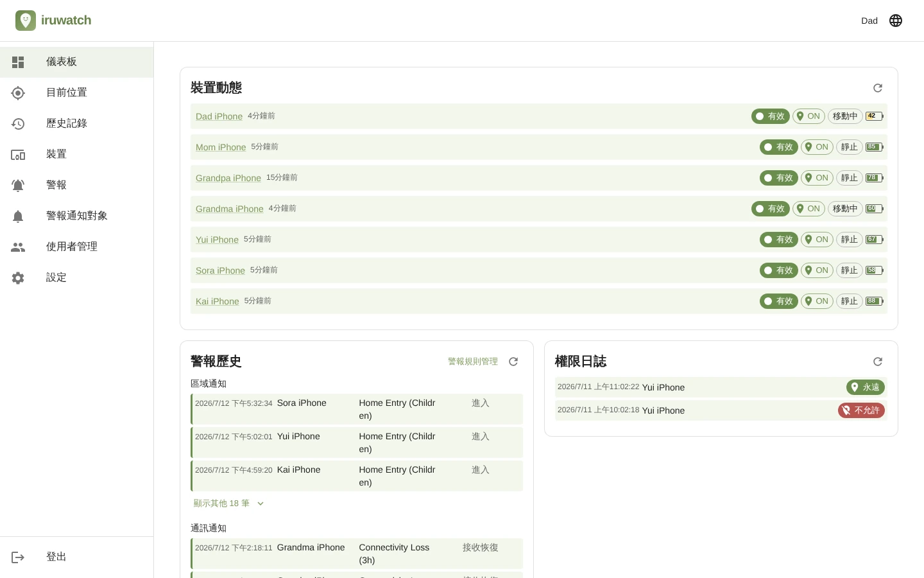Click permission log entry at 上午10:02:18
Viewport: 924px width, 578px height.
coord(721,410)
